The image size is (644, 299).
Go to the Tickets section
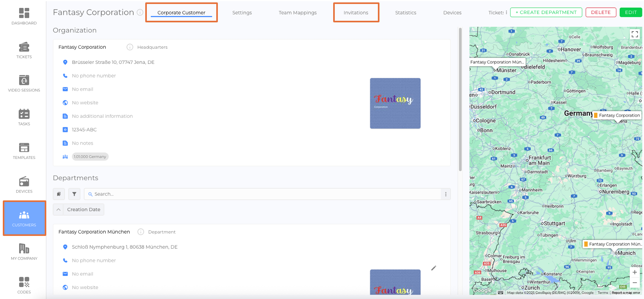click(x=24, y=50)
